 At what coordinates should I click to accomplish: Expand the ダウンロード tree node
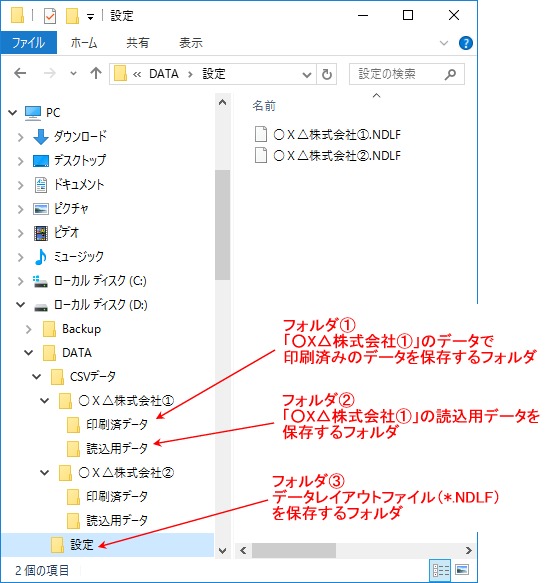pos(21,137)
